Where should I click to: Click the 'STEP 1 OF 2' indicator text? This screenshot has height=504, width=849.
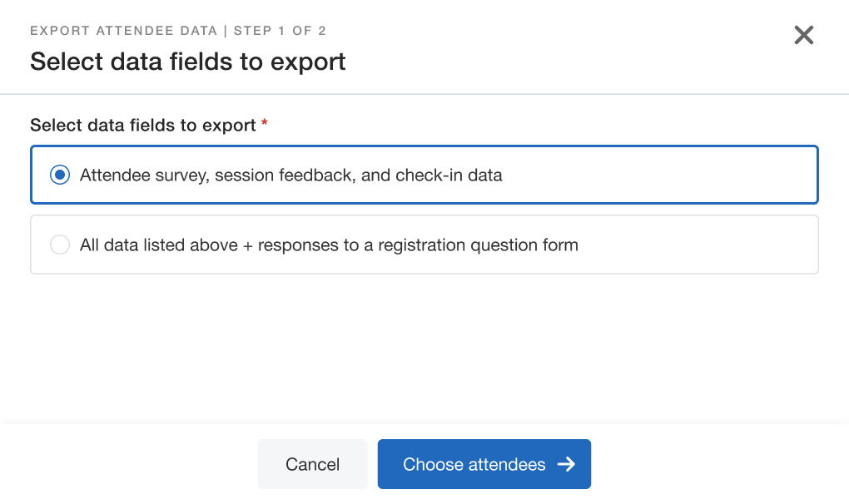280,32
